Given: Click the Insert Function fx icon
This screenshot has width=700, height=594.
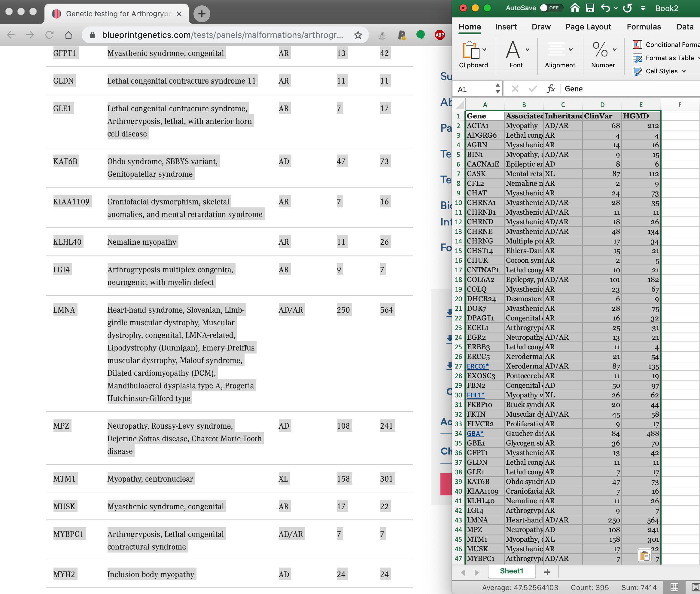Looking at the screenshot, I should point(551,89).
